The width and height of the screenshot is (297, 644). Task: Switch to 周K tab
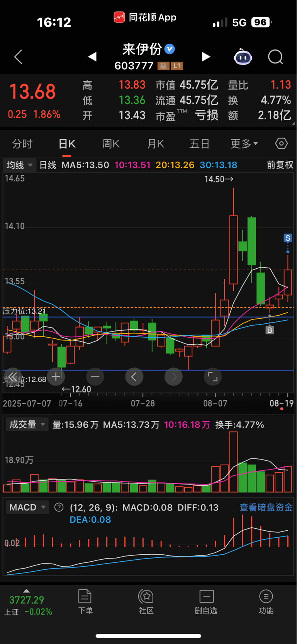pos(111,144)
